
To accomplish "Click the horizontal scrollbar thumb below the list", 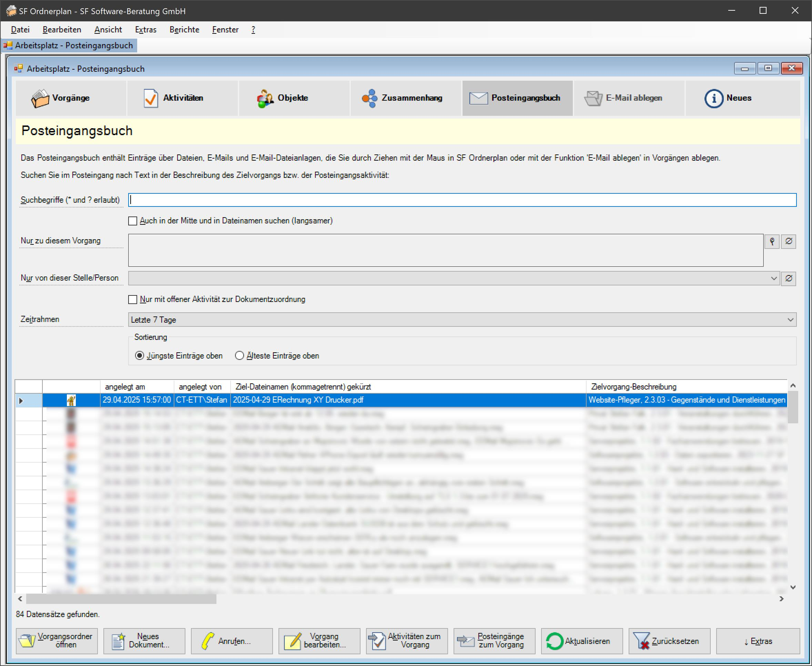I will point(121,599).
